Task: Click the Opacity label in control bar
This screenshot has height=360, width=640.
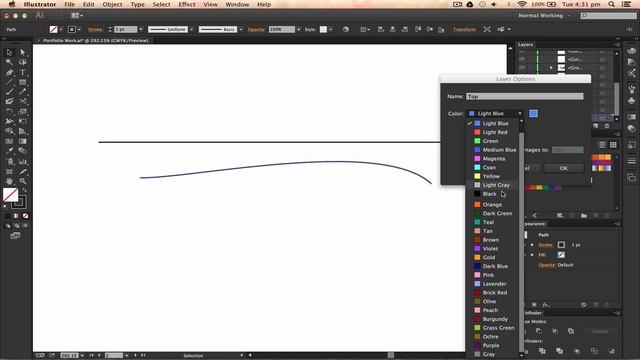Action: (256, 29)
